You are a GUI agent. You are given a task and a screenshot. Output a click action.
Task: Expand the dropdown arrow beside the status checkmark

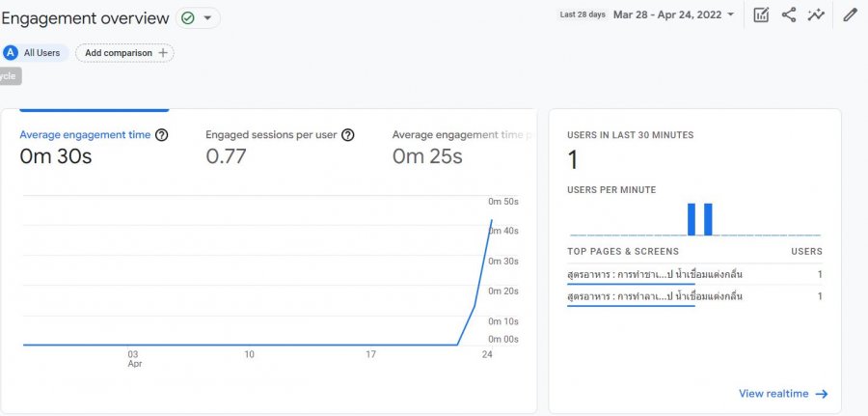[206, 18]
